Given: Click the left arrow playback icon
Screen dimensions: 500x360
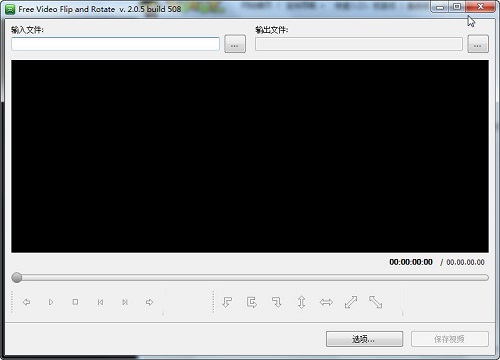Looking at the screenshot, I should [x=26, y=302].
